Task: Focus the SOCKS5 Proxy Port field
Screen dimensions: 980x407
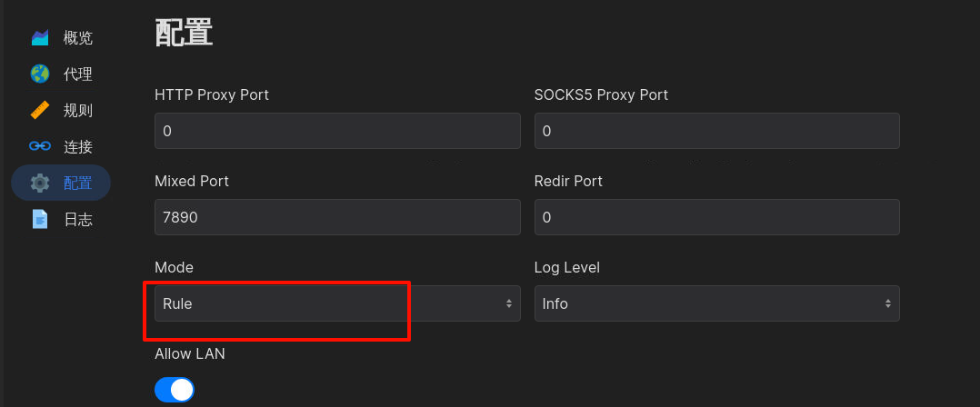Action: 717,131
